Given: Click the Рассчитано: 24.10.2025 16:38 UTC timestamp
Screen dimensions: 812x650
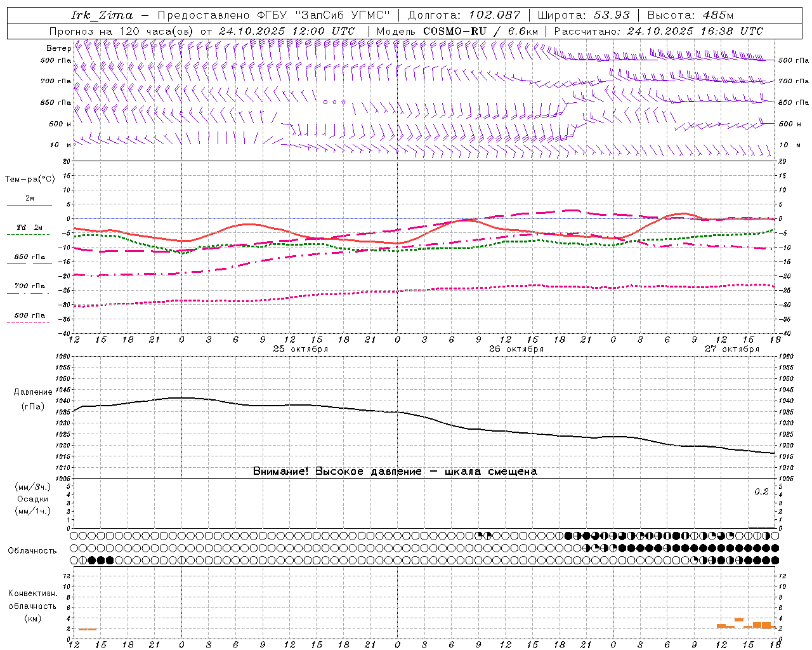Looking at the screenshot, I should tap(658, 31).
